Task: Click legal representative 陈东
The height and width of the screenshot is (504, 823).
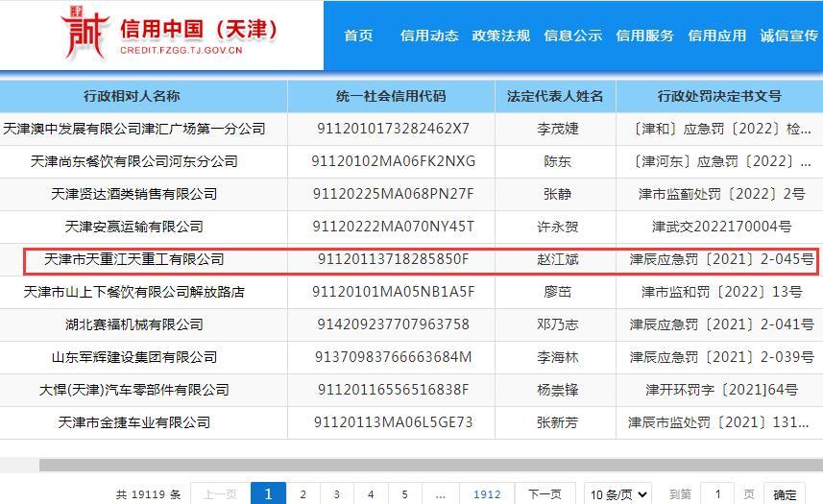Action: (x=557, y=161)
